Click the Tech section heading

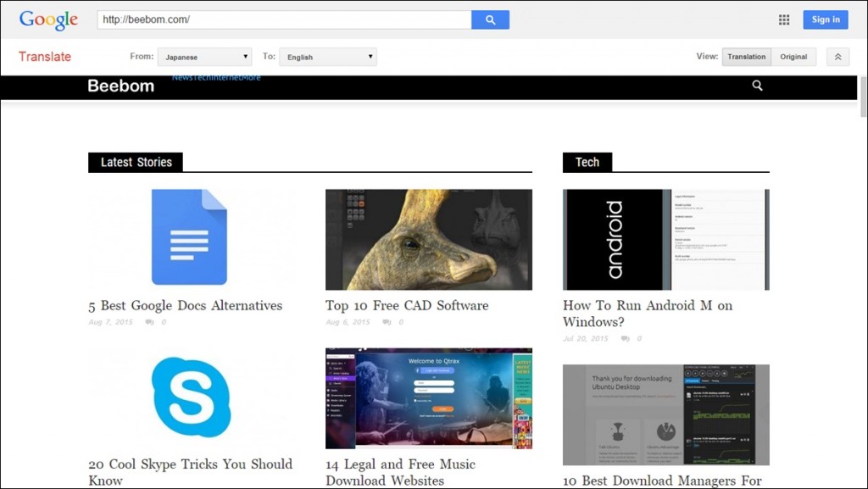click(x=587, y=162)
